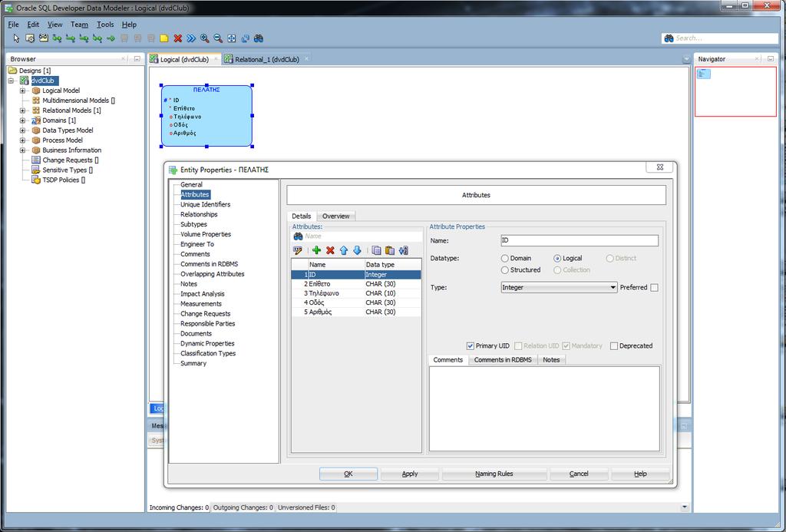Switch to the Comments in RDBMS tab
This screenshot has height=532, width=786.
[503, 360]
